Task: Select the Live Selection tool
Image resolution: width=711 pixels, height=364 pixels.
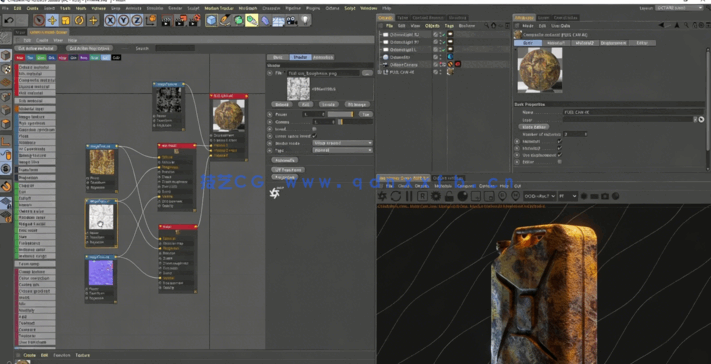Action: pyautogui.click(x=39, y=20)
